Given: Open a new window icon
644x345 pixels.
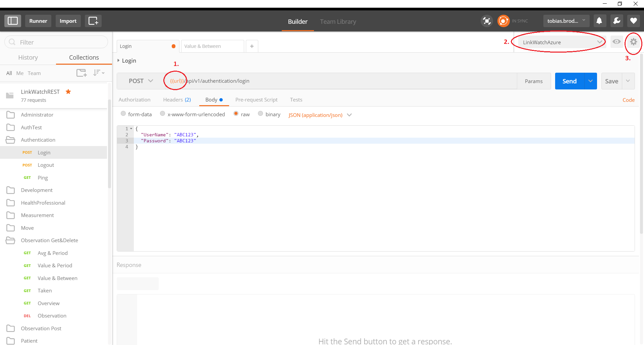Looking at the screenshot, I should (93, 21).
